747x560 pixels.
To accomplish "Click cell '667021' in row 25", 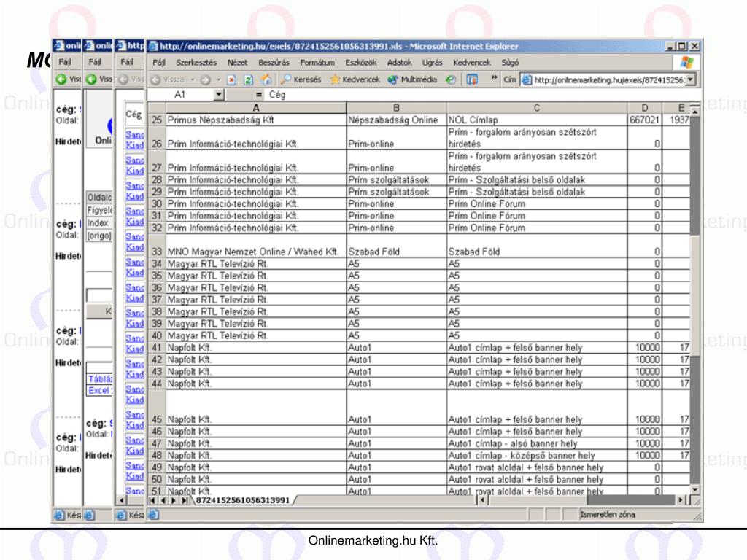I will pyautogui.click(x=645, y=120).
